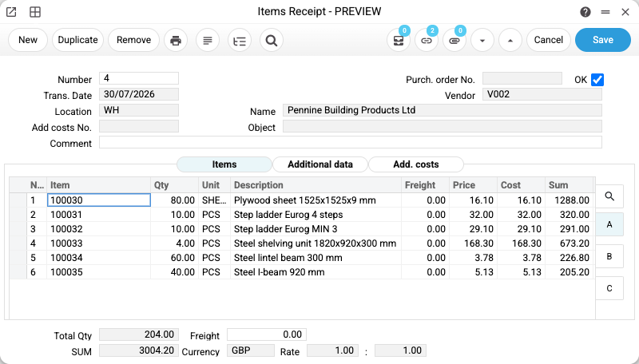Click the Name field Pennine Building Products
This screenshot has height=364, width=639.
(x=443, y=110)
